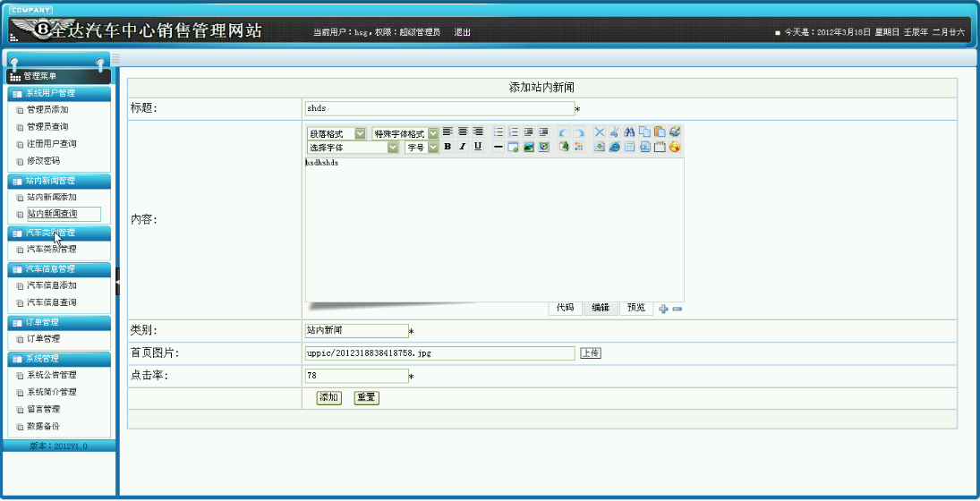Insert smiley emoticon
Screen dimensions: 980x501
[675, 147]
